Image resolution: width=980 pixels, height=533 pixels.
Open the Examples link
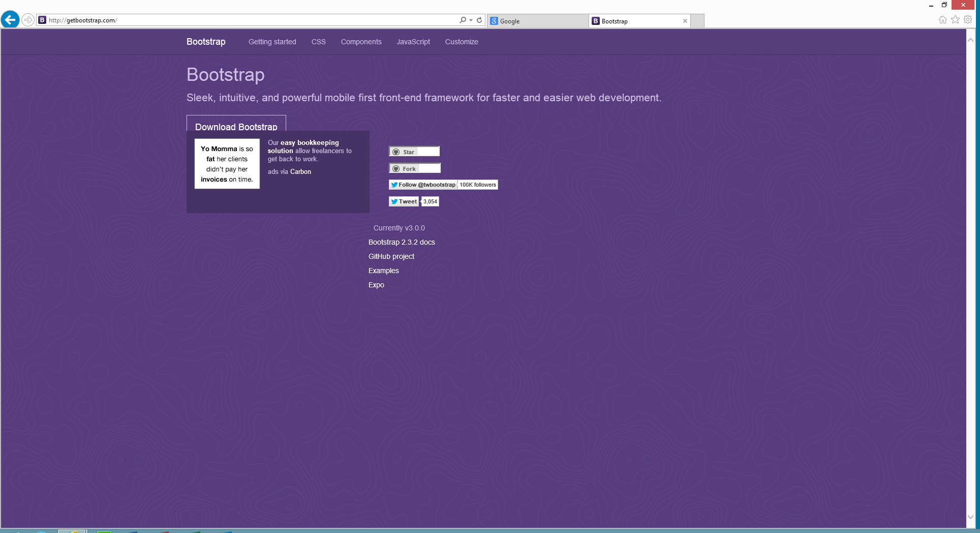[x=384, y=271]
